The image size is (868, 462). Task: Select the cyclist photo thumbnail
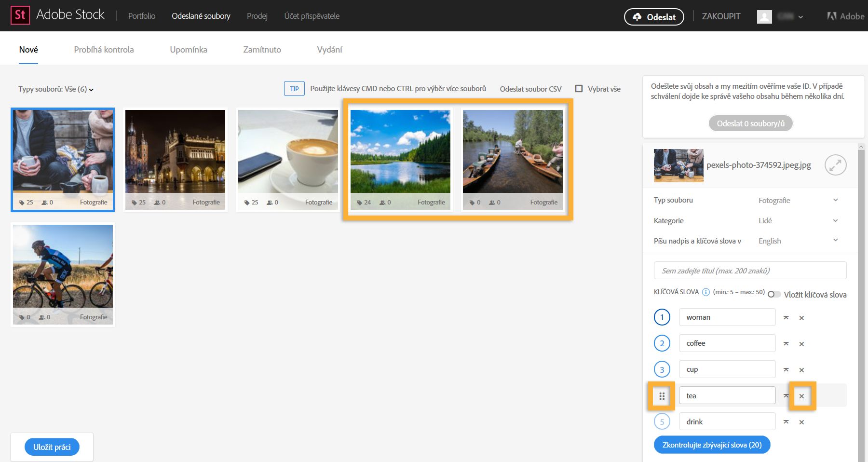coord(63,274)
